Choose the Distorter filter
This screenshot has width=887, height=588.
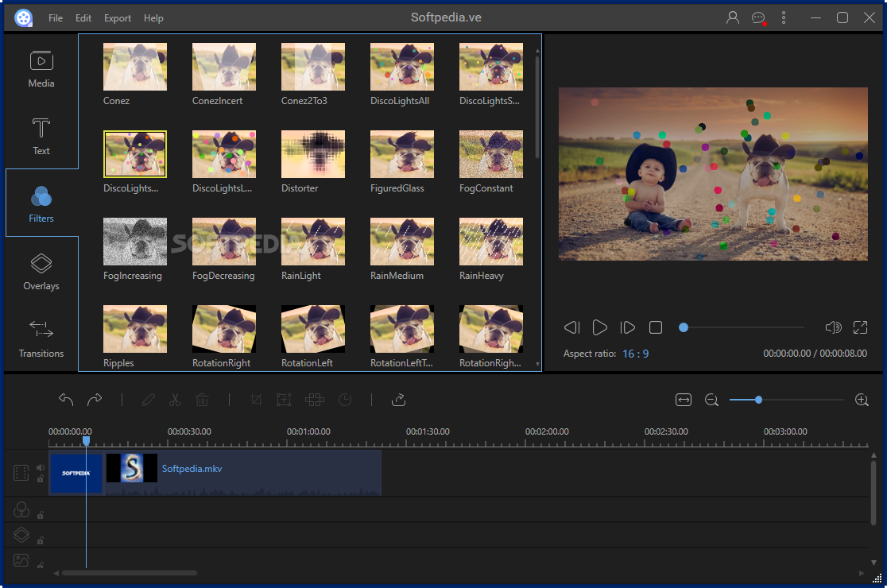pyautogui.click(x=313, y=154)
